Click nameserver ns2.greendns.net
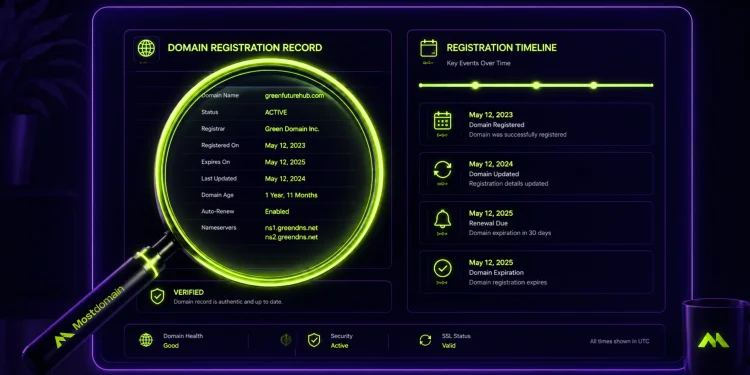This screenshot has width=750, height=375. [291, 237]
